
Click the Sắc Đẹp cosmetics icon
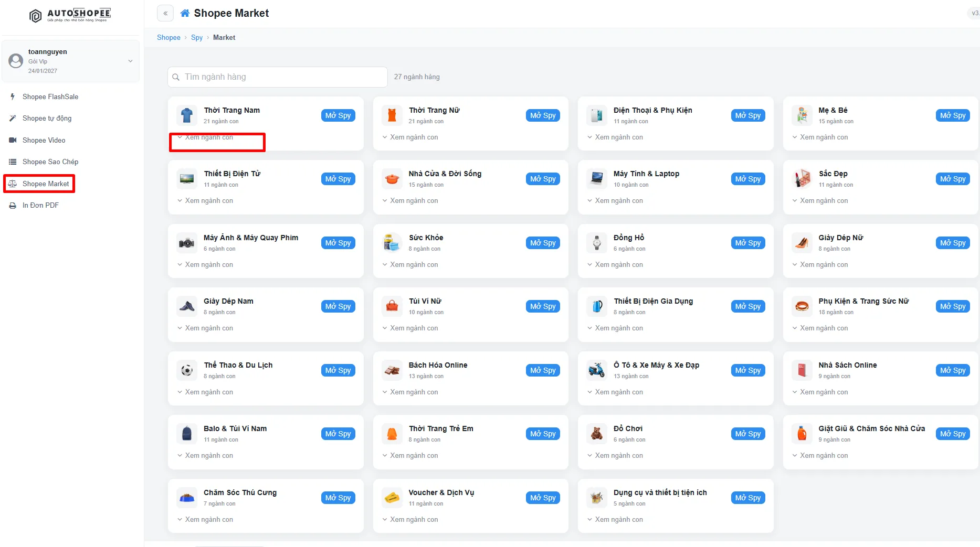pos(802,179)
